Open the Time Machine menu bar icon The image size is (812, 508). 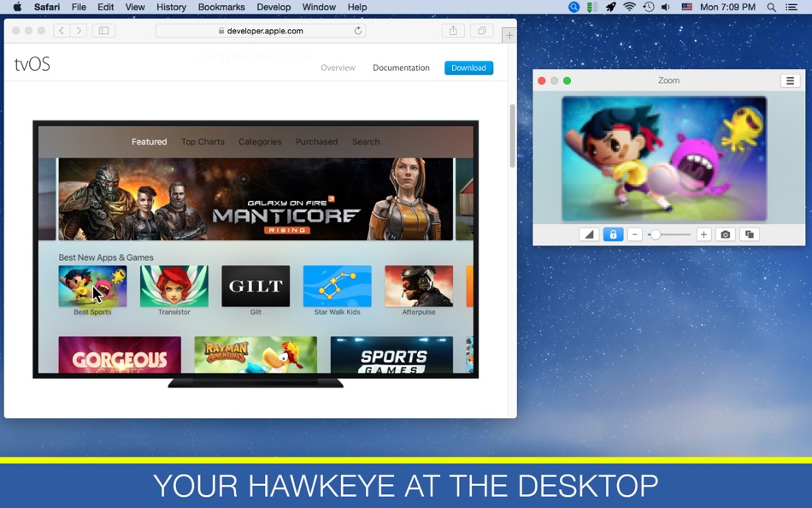[648, 7]
